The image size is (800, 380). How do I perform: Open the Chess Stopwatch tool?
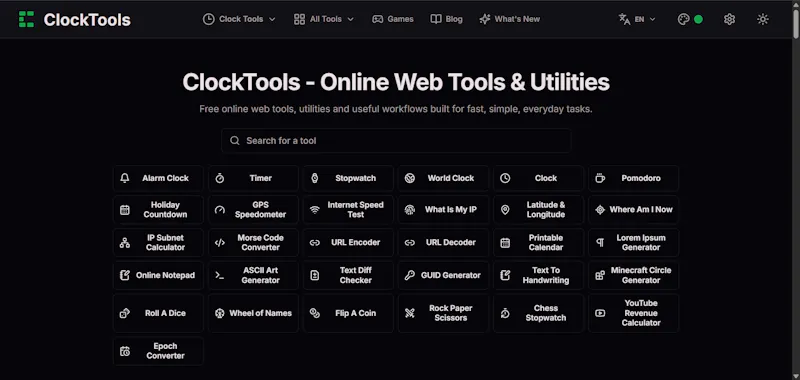538,313
